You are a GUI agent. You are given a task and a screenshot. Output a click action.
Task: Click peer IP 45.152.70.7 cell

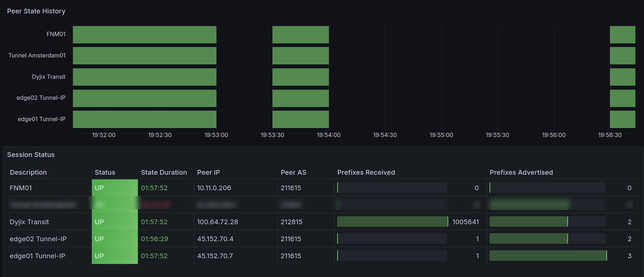(x=215, y=256)
